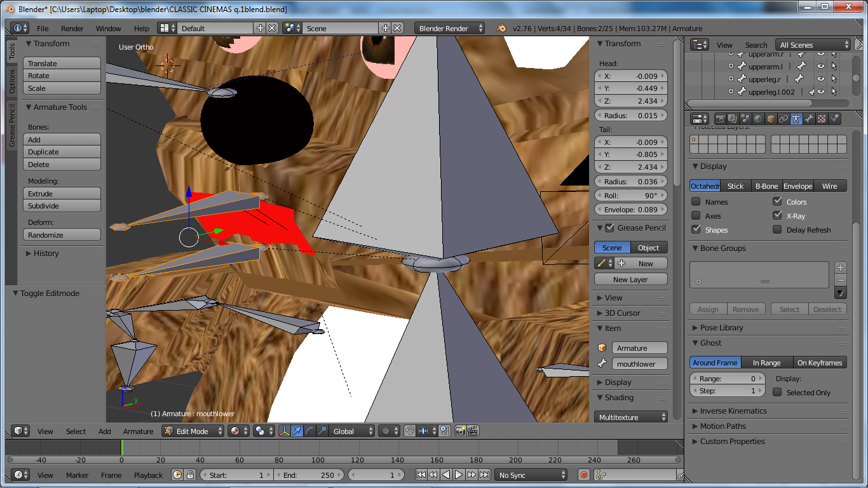Disable the Shapes display checkbox

(696, 229)
